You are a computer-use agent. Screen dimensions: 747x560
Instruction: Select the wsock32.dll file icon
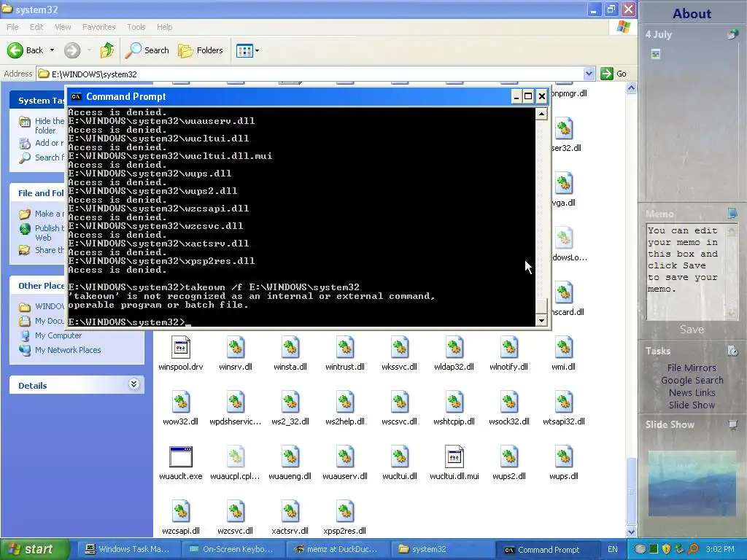tap(508, 402)
